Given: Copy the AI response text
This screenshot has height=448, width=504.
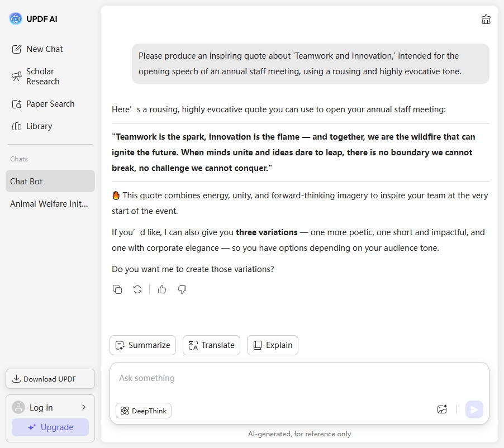Looking at the screenshot, I should 117,289.
